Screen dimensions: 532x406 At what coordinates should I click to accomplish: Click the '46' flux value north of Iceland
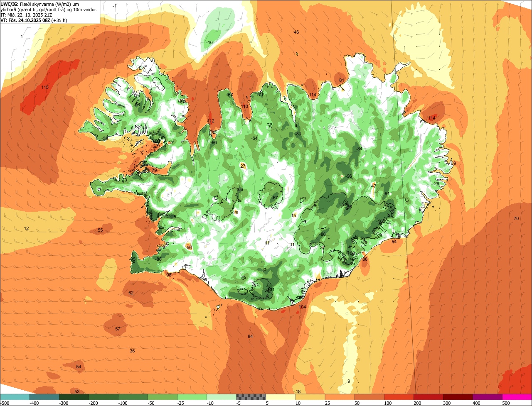coord(296,32)
